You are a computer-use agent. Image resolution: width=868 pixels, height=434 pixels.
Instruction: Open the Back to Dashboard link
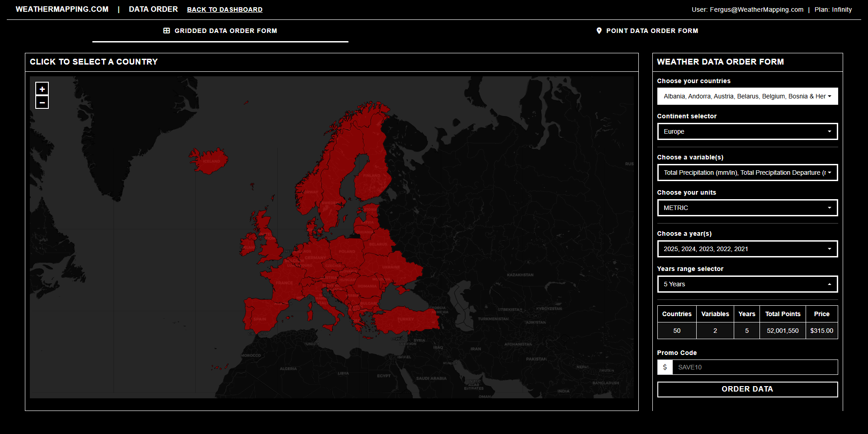tap(225, 9)
